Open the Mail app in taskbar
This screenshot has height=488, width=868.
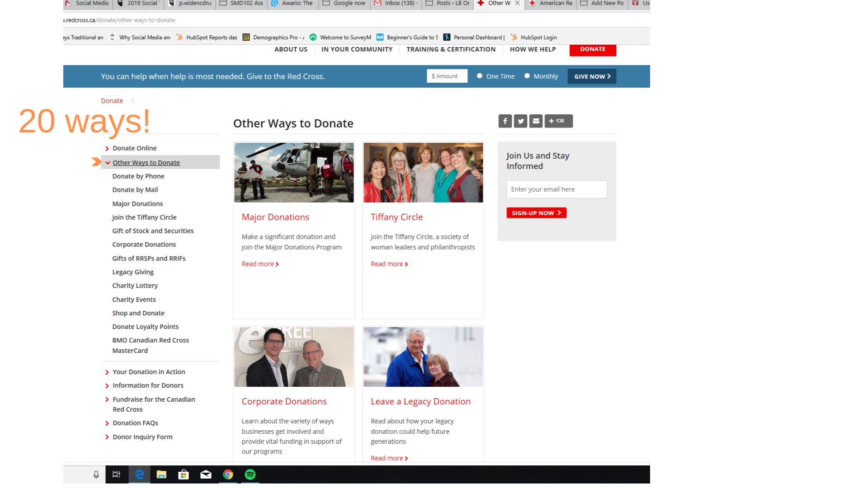[206, 474]
